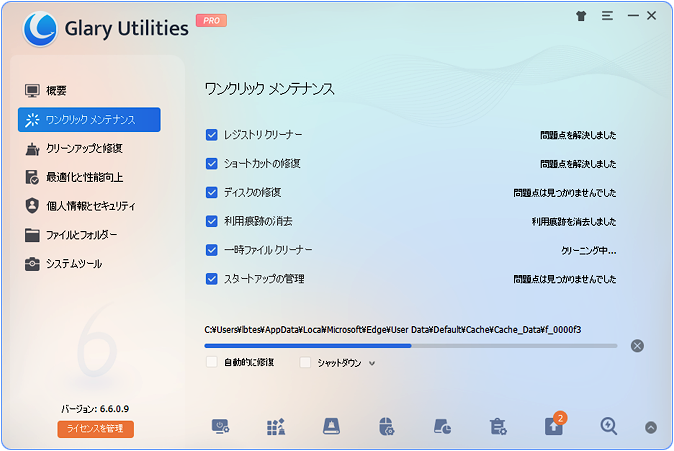Minimize the Glary Utilities window
The height and width of the screenshot is (451, 674).
633,16
